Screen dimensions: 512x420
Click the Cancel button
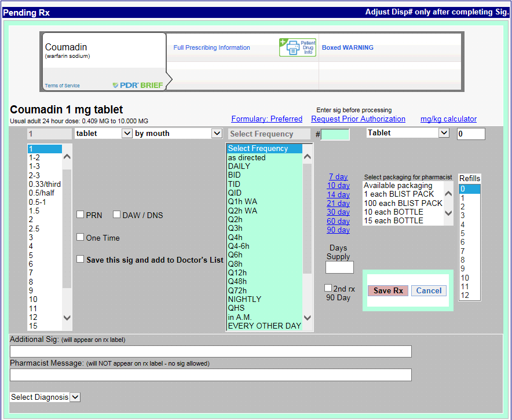click(429, 290)
